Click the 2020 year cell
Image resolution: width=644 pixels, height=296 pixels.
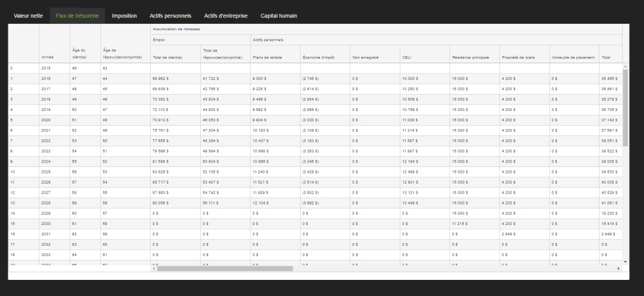(x=55, y=120)
